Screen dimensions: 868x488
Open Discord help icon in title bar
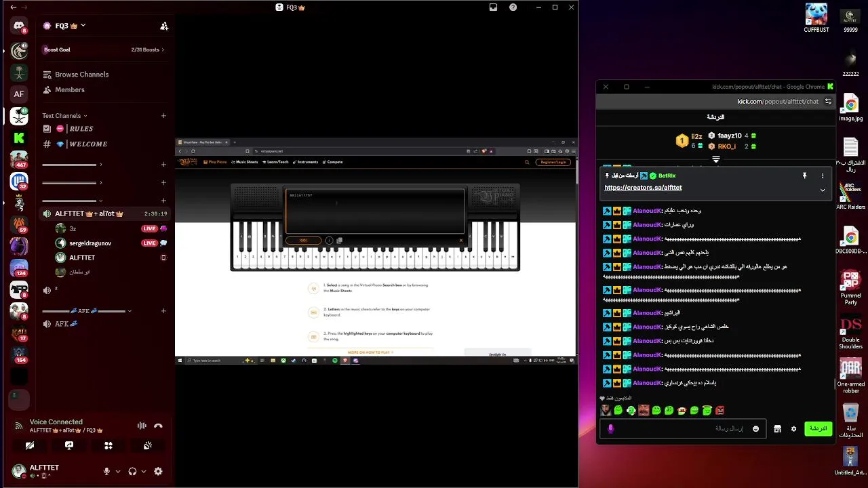[x=513, y=7]
